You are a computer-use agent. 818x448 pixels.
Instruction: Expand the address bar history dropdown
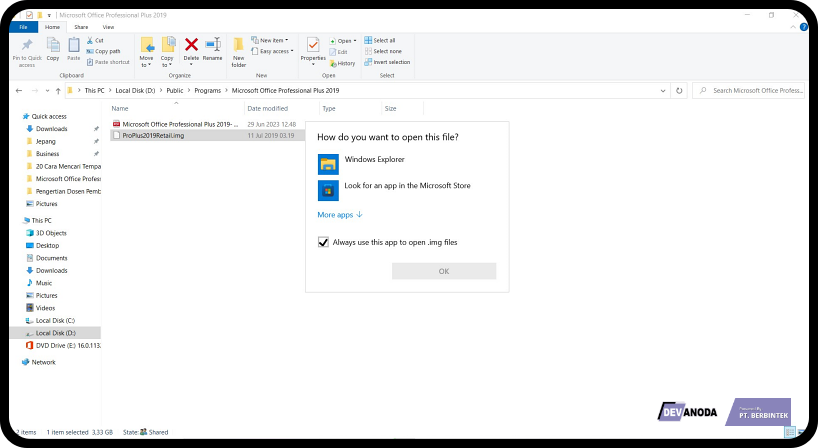point(663,91)
